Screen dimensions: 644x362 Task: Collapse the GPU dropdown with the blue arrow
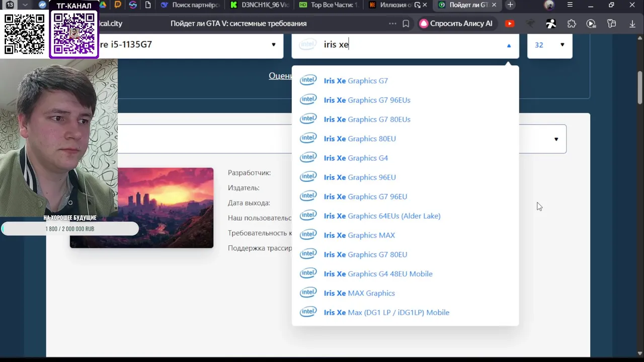click(509, 45)
